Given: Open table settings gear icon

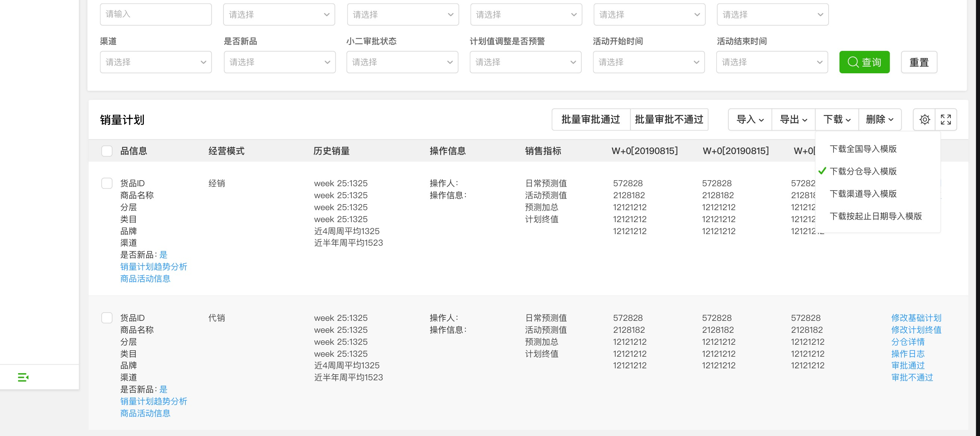Looking at the screenshot, I should point(924,119).
